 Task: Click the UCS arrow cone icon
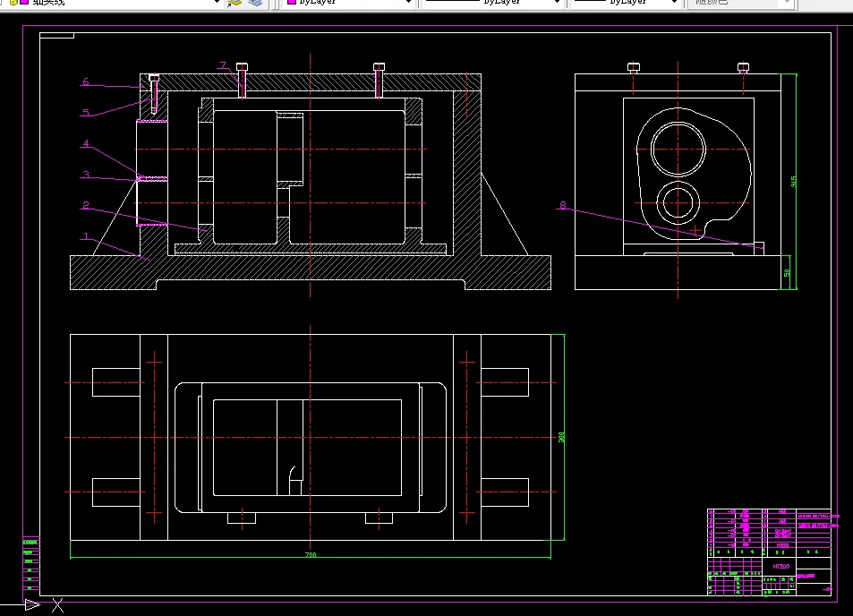pos(32,604)
